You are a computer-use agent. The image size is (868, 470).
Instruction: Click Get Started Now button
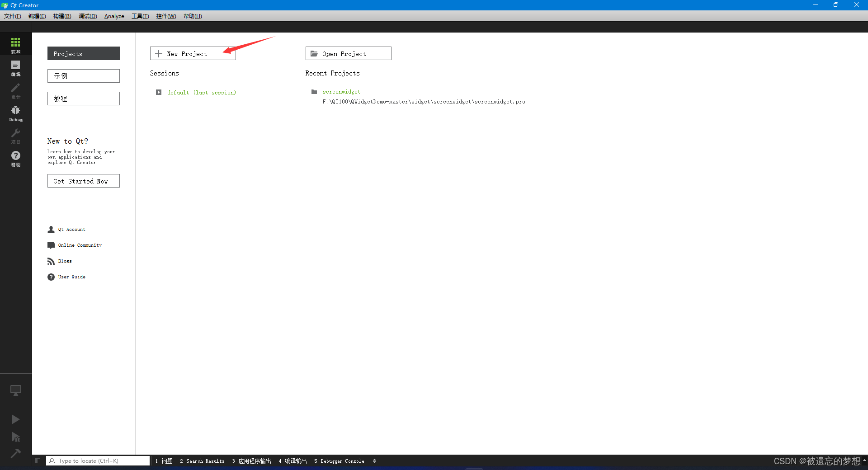[x=84, y=181]
